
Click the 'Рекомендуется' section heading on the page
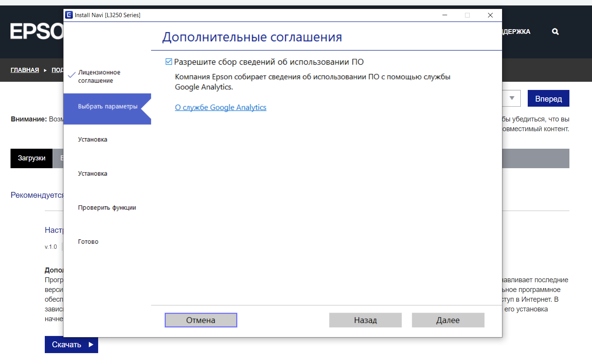37,195
